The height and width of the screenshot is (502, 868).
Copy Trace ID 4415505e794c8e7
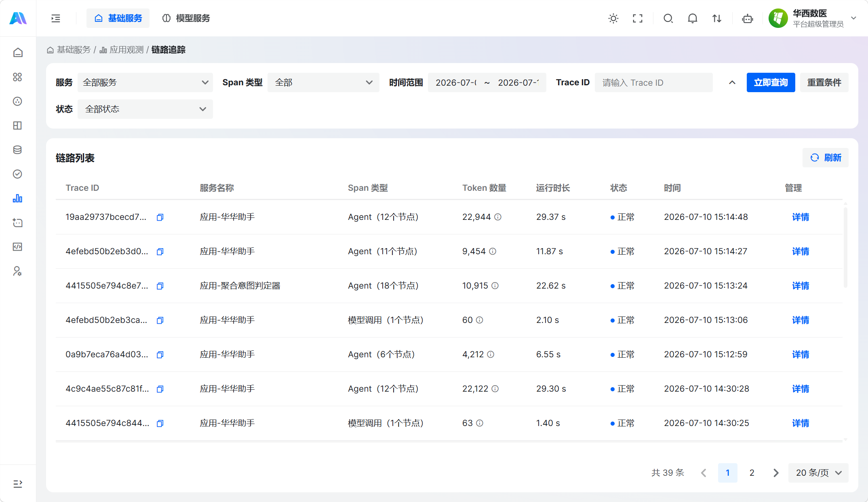click(x=160, y=286)
